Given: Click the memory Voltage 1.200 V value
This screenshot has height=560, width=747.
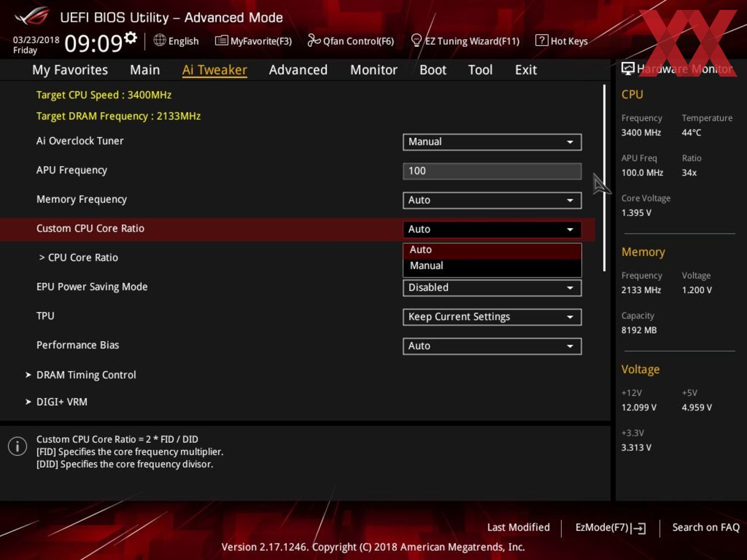Looking at the screenshot, I should click(x=696, y=290).
